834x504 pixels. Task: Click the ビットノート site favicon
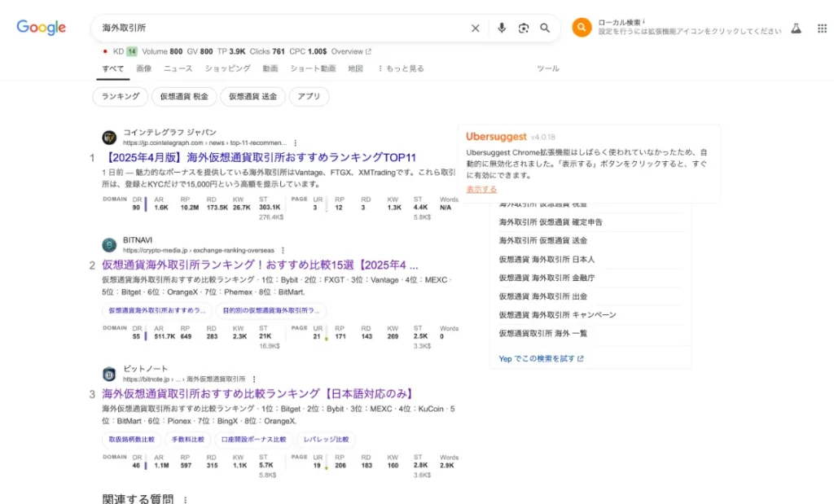[x=109, y=374]
